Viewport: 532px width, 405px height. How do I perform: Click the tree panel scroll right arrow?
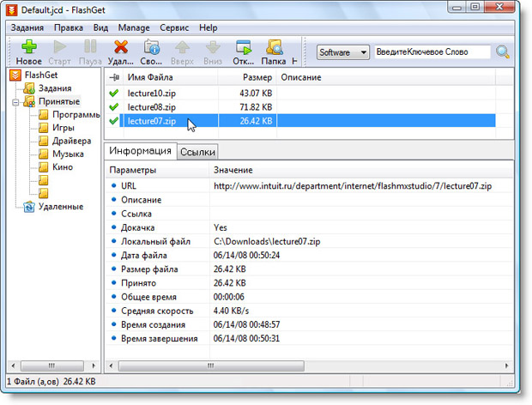[94, 366]
